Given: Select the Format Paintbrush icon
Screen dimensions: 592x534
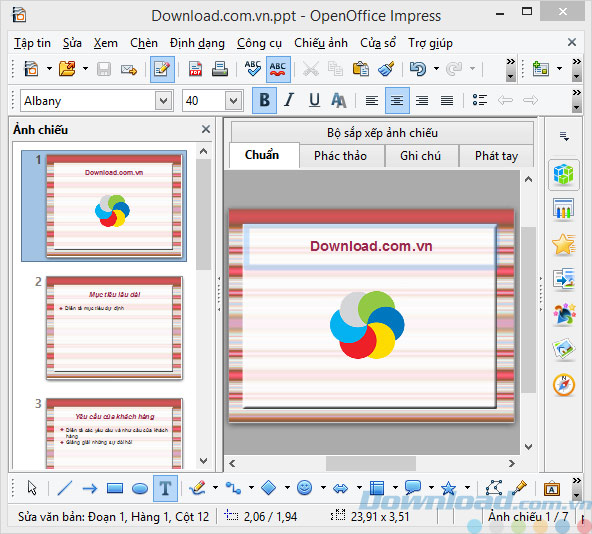Looking at the screenshot, I should 386,69.
